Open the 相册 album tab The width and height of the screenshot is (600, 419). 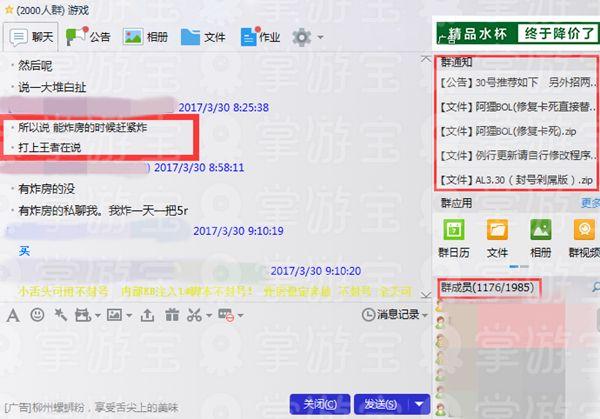pos(145,37)
